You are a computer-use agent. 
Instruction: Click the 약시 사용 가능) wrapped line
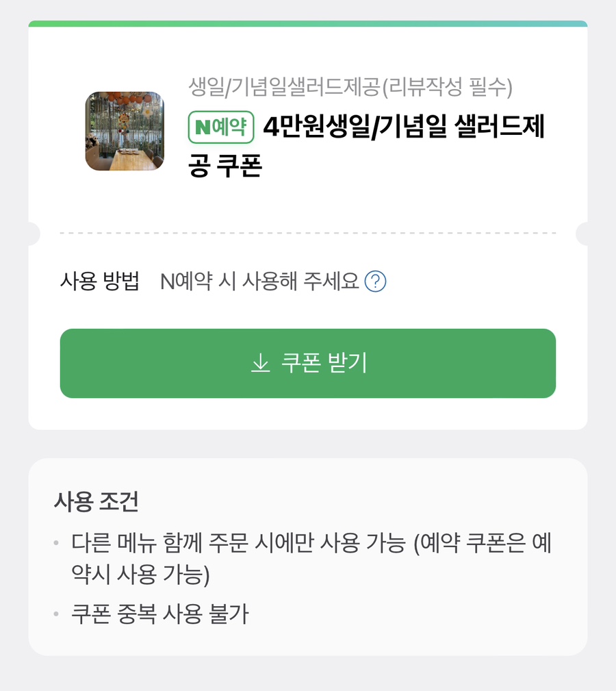[x=140, y=575]
